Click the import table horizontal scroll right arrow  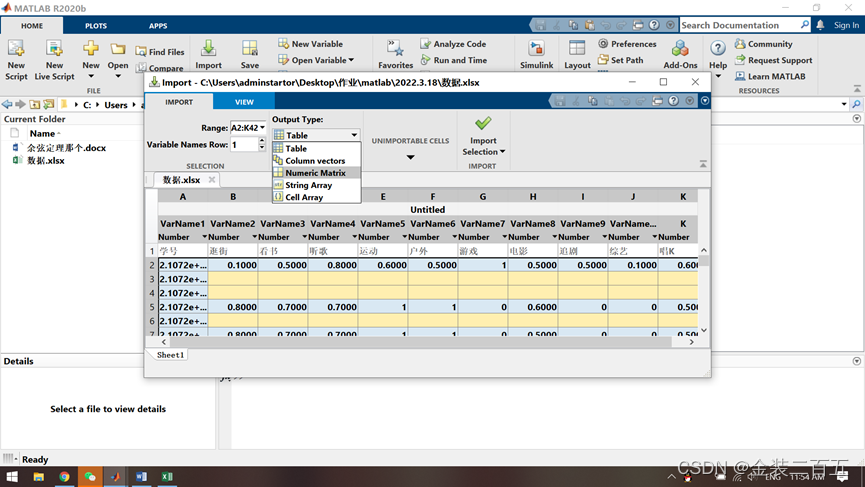(x=691, y=342)
